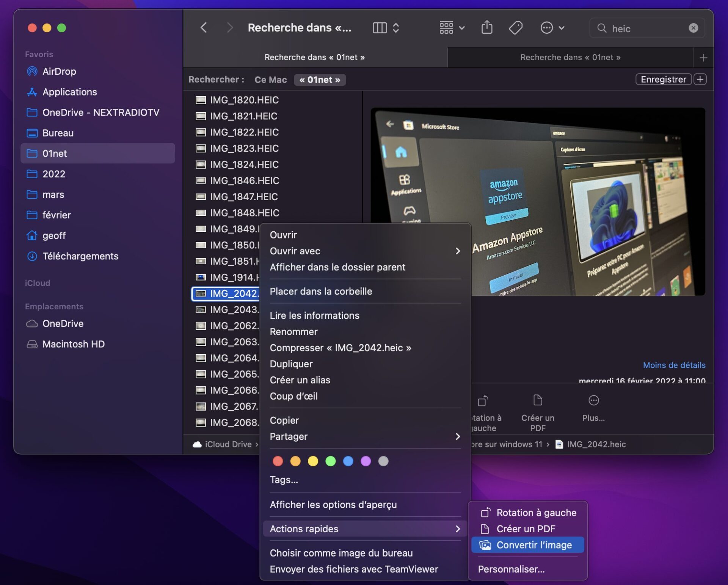Choose Créer un alias
Screen dimensions: 728x585
[x=365, y=380]
